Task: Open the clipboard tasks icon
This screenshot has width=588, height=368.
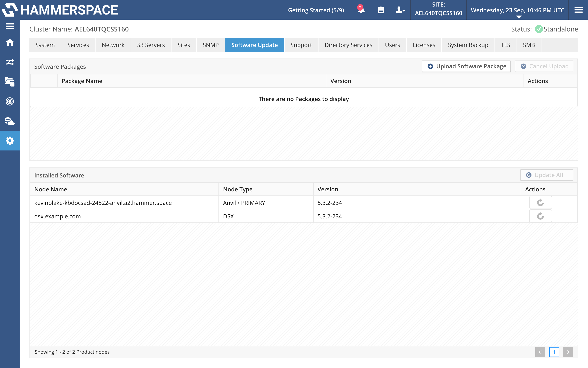Action: click(381, 10)
